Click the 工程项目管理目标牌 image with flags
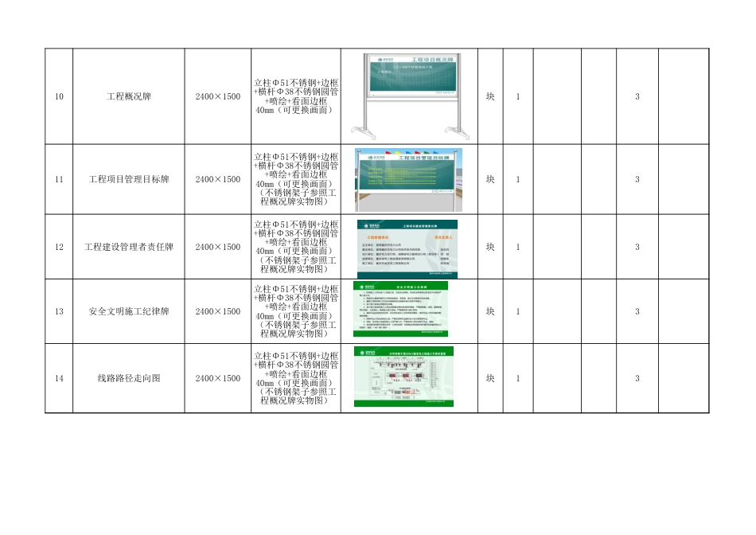 (x=410, y=179)
